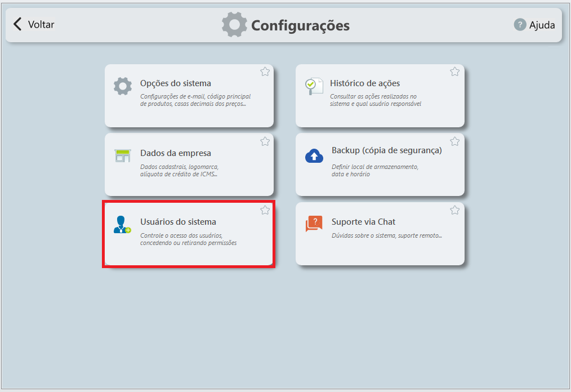This screenshot has width=571, height=392.
Task: Click the Controle o acesso dos usuários description
Action: [x=189, y=239]
